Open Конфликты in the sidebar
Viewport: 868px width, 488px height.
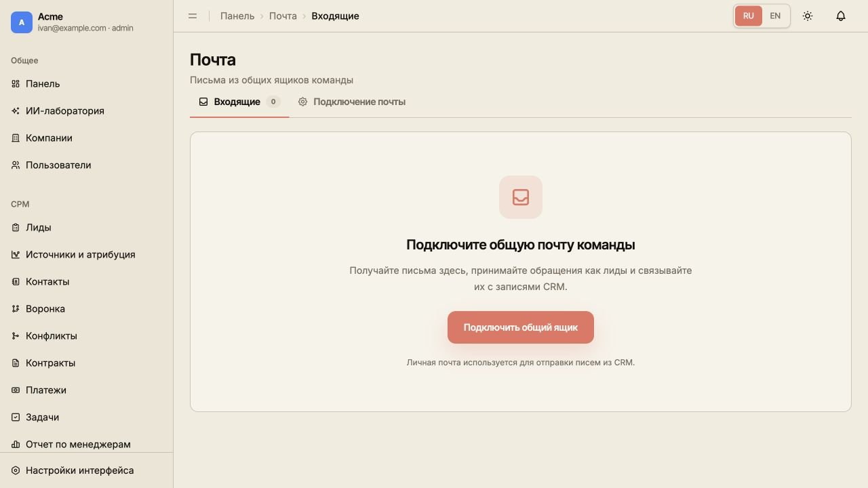pyautogui.click(x=87, y=336)
